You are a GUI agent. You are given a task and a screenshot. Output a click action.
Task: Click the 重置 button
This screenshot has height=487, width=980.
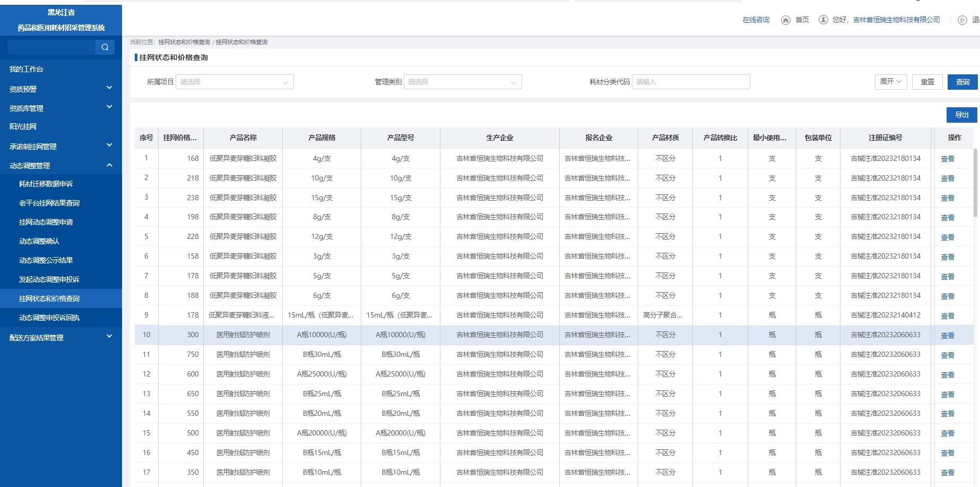(927, 82)
